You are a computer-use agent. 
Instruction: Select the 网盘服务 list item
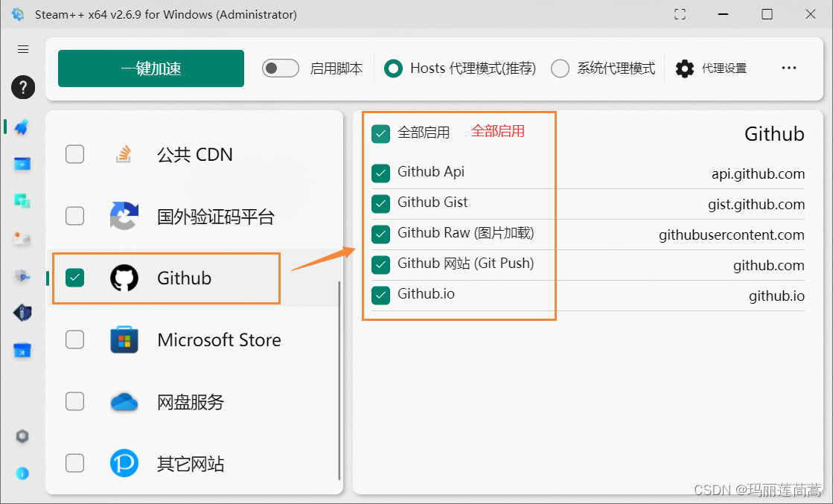click(194, 401)
